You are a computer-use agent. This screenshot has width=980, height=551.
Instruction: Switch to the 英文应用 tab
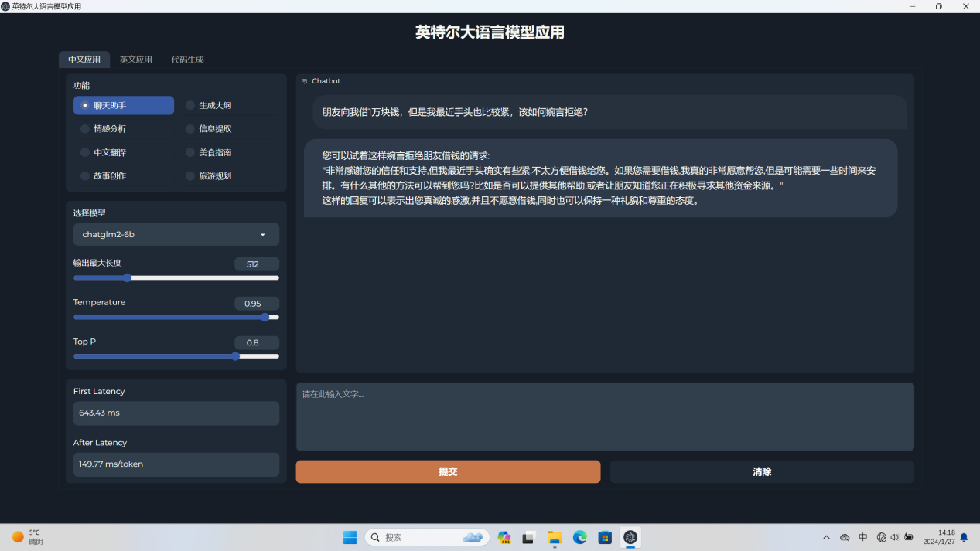pyautogui.click(x=135, y=60)
